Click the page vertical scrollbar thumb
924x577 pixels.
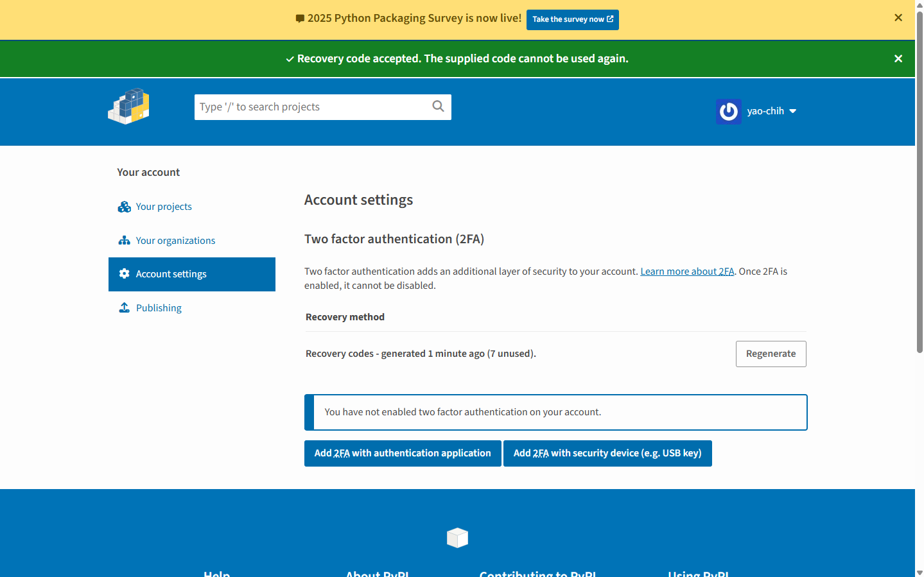coord(920,183)
